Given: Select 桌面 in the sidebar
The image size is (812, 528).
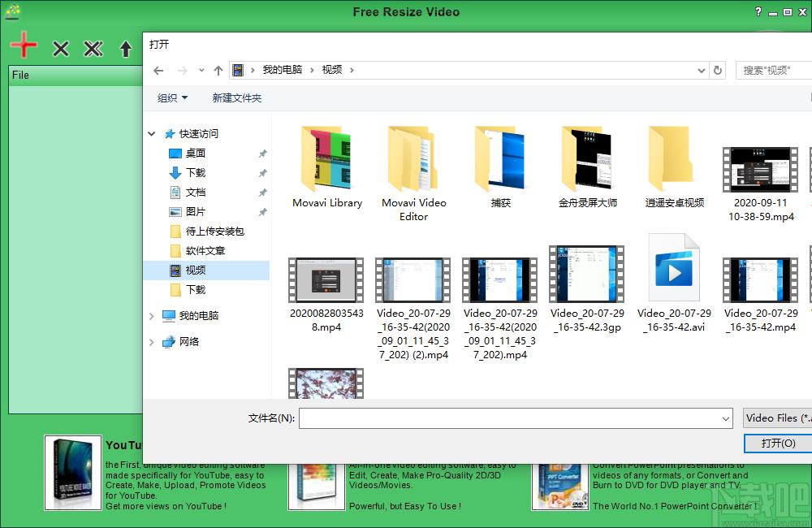Looking at the screenshot, I should point(195,154).
